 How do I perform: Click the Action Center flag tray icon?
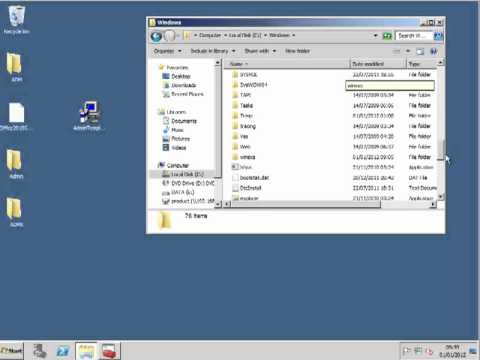[x=406, y=351]
